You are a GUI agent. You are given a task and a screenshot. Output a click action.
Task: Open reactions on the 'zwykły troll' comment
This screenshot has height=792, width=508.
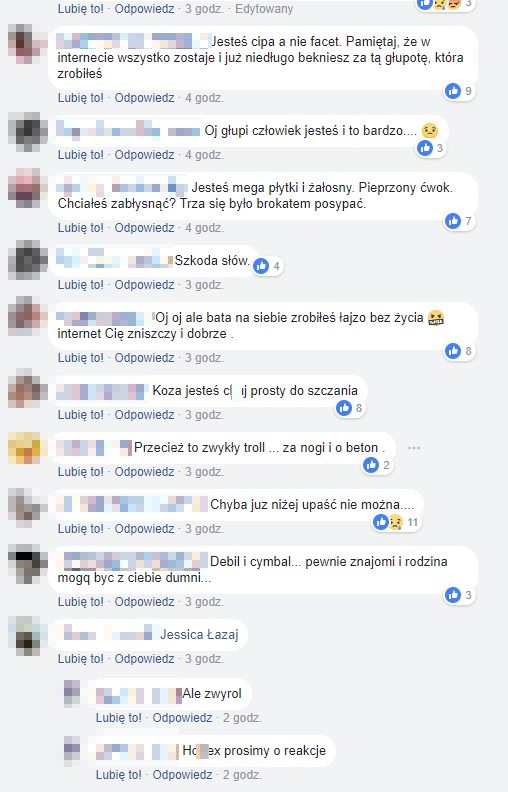377,465
